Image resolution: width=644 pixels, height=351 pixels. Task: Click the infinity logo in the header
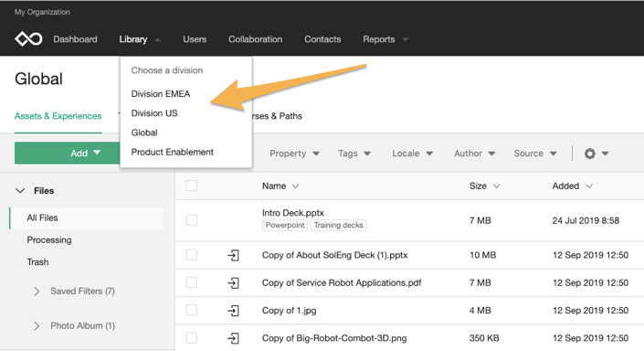(x=28, y=39)
